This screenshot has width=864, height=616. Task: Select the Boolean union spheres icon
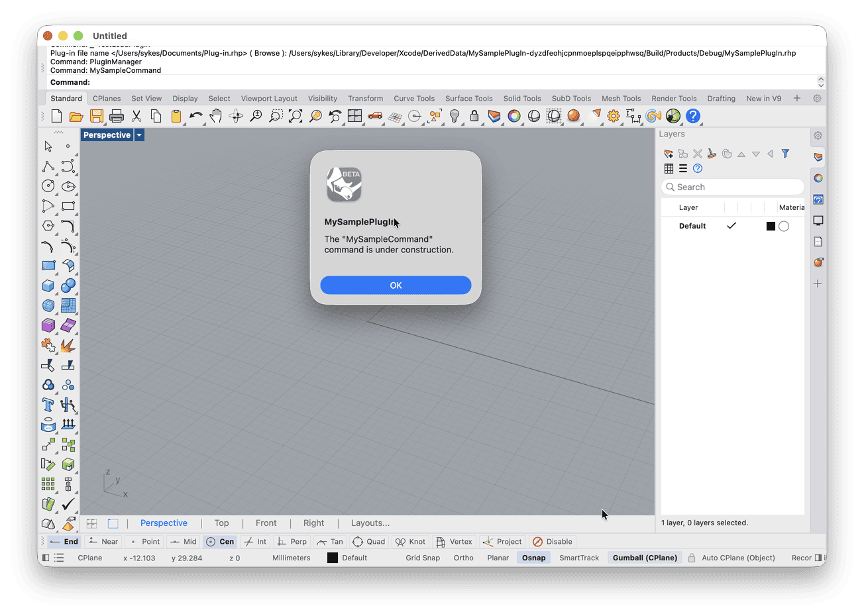(x=68, y=285)
